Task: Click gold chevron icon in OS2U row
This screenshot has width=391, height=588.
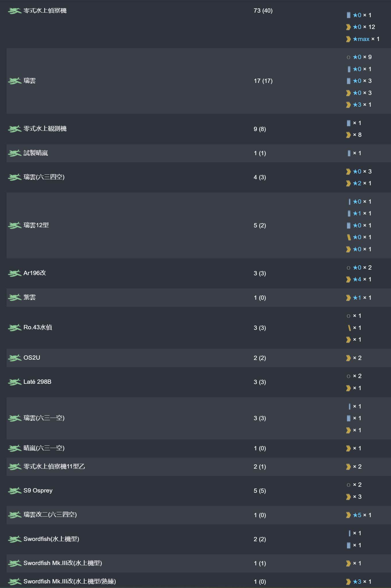Action: click(349, 358)
